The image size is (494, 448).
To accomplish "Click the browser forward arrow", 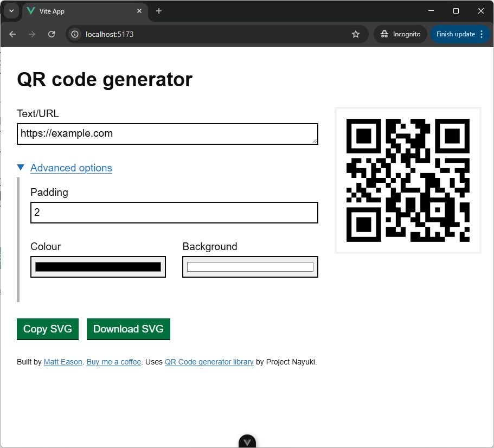I will tap(32, 34).
